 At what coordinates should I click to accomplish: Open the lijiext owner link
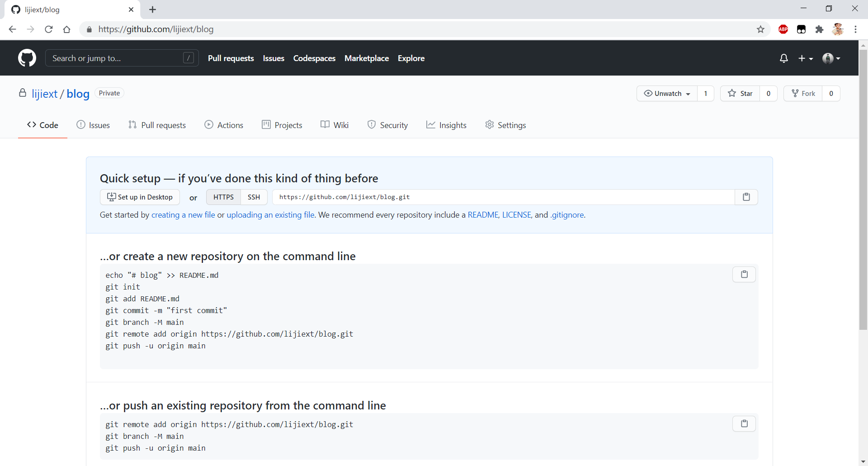click(x=45, y=94)
